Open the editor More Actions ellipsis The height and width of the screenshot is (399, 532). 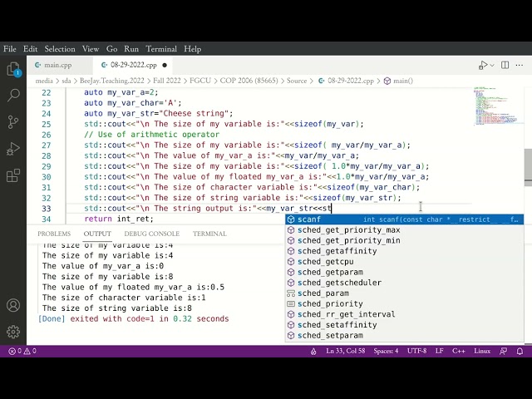[x=519, y=65]
